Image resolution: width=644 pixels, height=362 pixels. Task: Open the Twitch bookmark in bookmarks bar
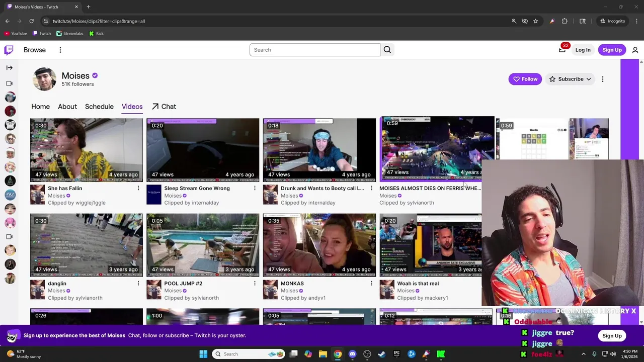[42, 34]
